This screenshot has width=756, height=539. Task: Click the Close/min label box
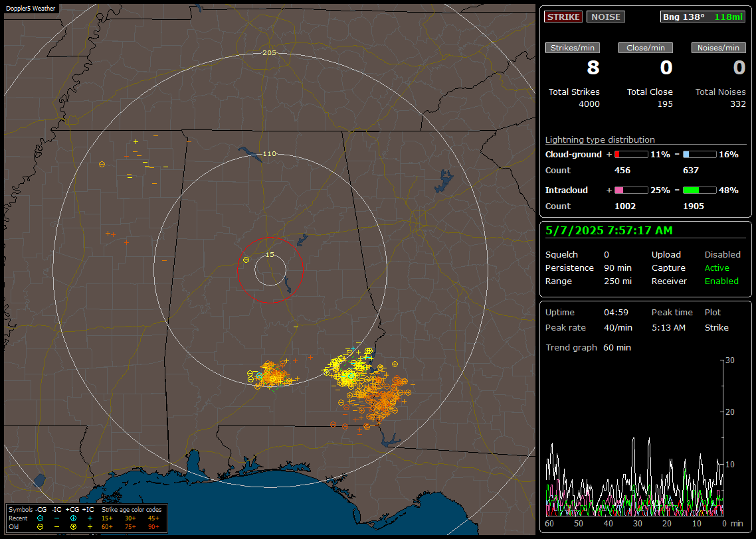tap(646, 48)
